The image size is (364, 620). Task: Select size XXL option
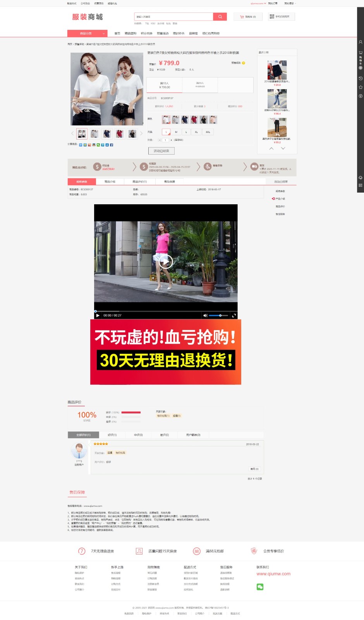point(208,132)
